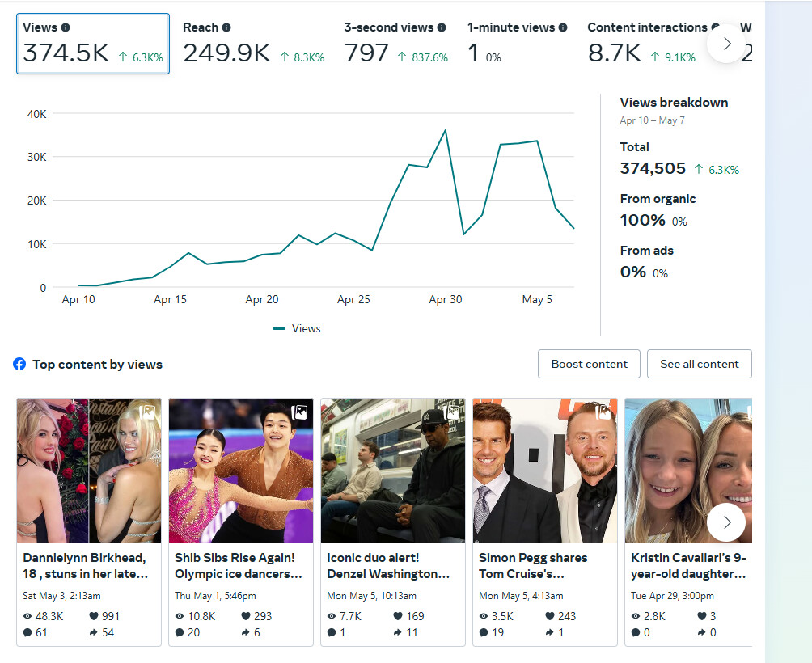Open the Kristin Cavallari post thumbnail
The height and width of the screenshot is (663, 812).
pyautogui.click(x=688, y=471)
